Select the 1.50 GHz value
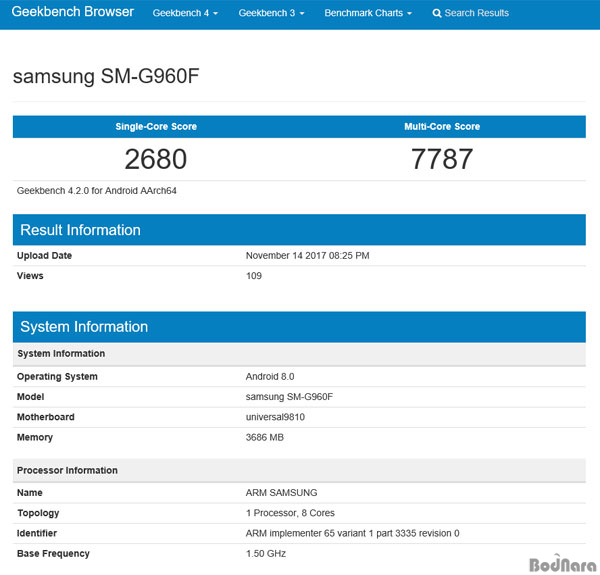The height and width of the screenshot is (575, 600). (x=266, y=554)
